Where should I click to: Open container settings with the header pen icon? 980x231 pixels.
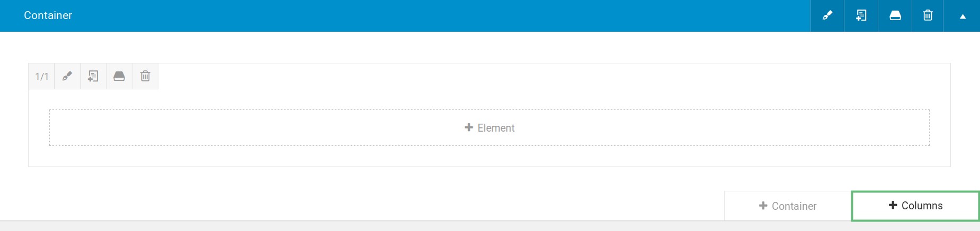click(827, 15)
